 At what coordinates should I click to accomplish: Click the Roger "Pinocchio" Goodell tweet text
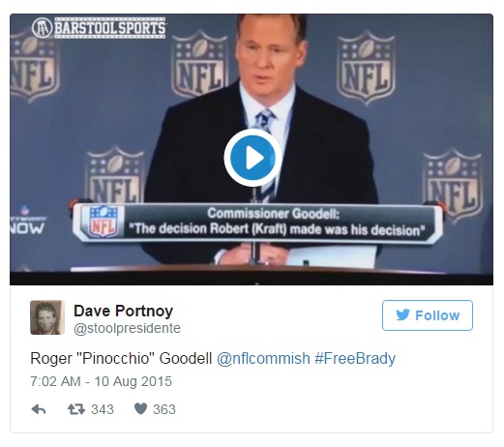point(121,359)
